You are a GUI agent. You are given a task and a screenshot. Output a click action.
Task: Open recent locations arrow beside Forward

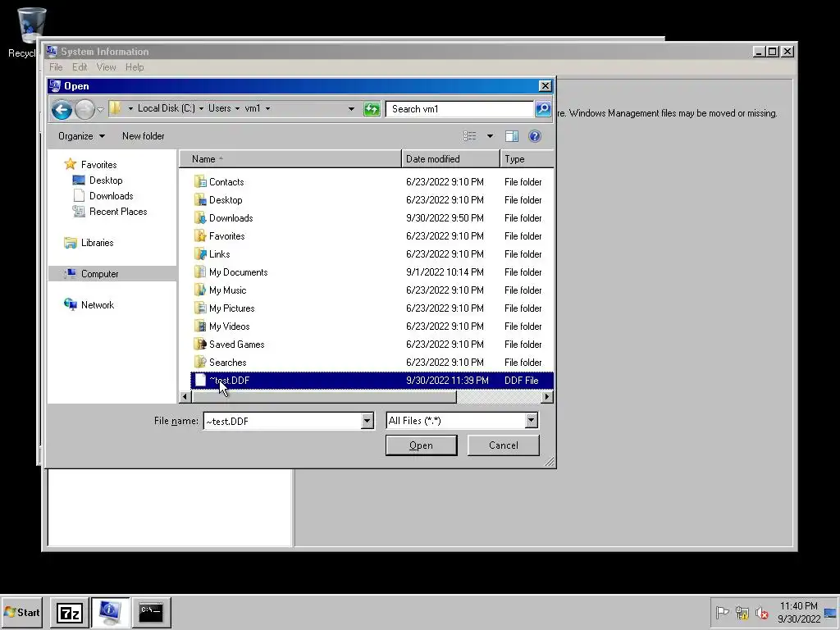[100, 110]
